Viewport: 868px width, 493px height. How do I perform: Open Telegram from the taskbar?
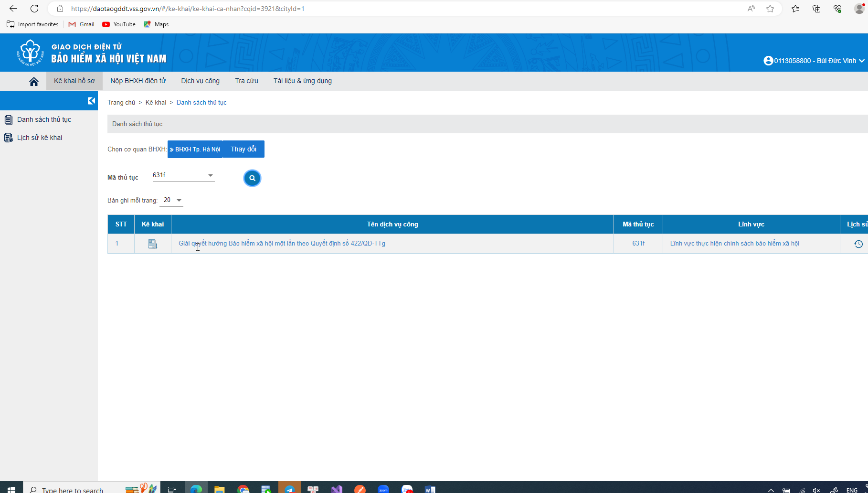[x=290, y=489]
